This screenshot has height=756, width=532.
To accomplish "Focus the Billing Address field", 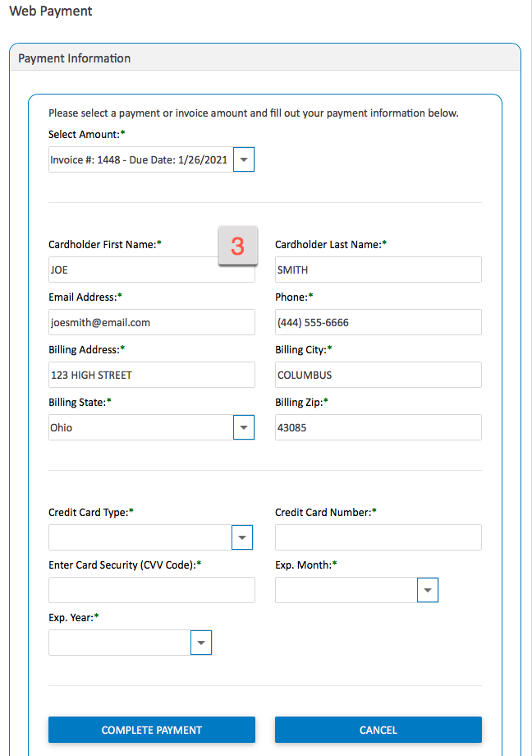I will click(x=151, y=375).
